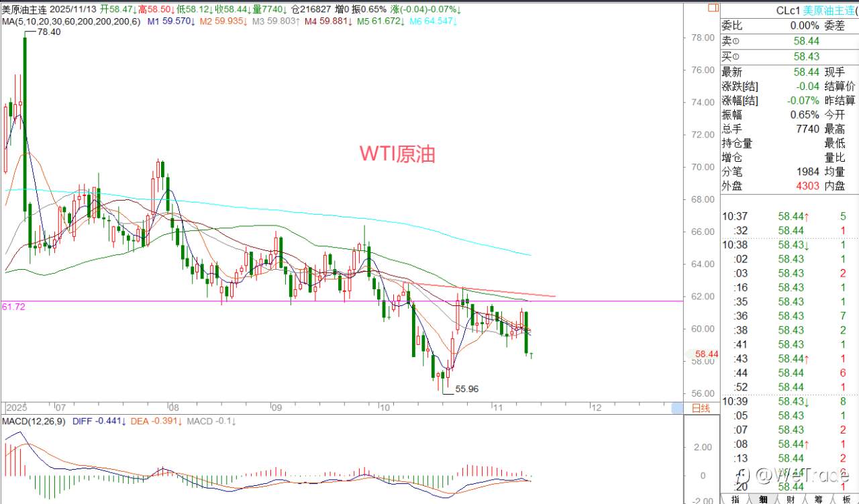Open the 财 financials tab

791,499
